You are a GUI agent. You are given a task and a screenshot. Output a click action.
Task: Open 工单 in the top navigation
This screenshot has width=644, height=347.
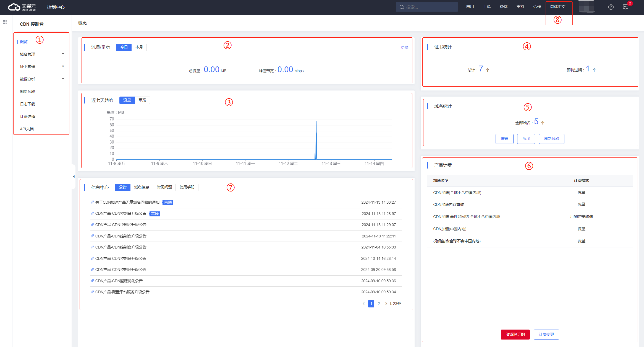point(487,7)
